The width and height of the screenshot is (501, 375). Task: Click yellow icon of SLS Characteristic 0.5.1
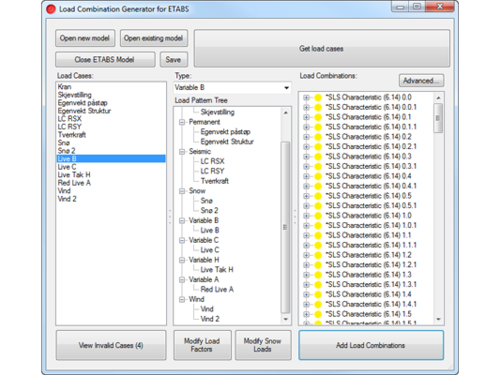318,206
